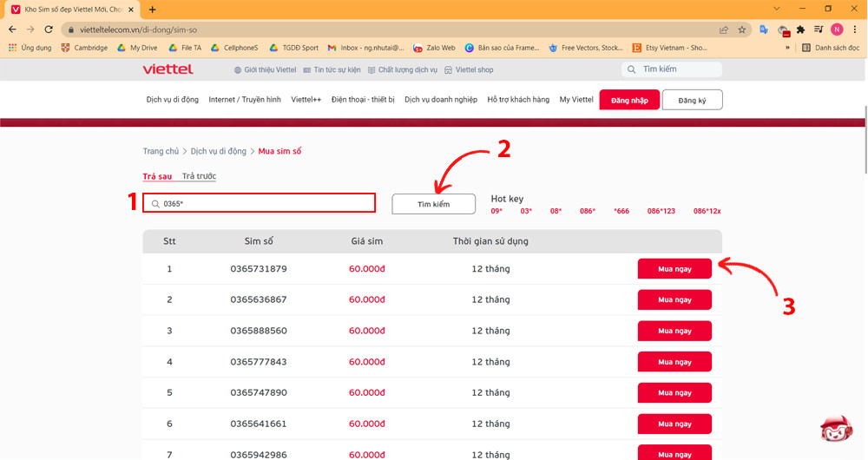Click Mua ngay for 0365641661

[674, 424]
